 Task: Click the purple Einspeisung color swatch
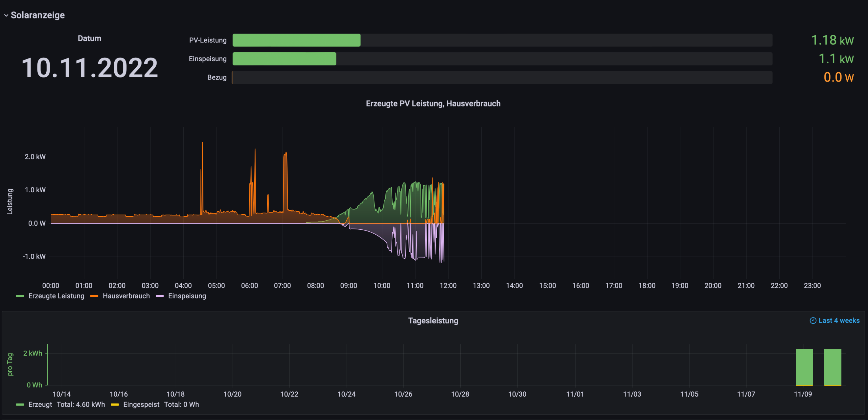(x=160, y=296)
